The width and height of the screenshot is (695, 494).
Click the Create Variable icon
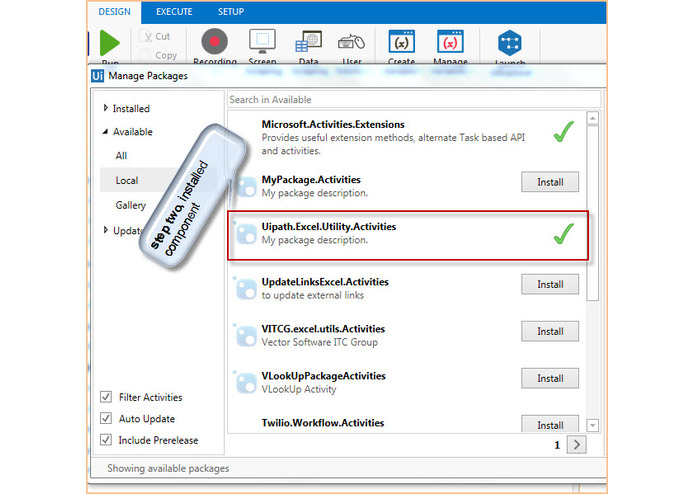coord(402,42)
